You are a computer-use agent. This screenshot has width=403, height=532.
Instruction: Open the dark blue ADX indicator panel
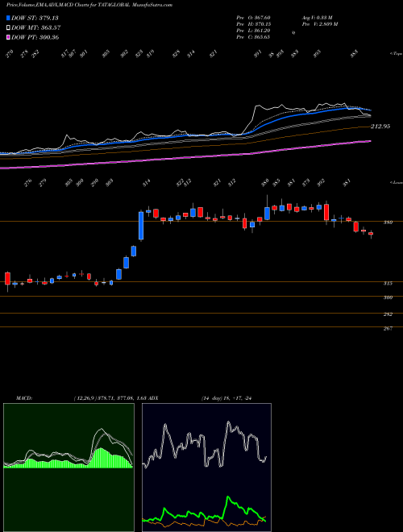click(206, 468)
